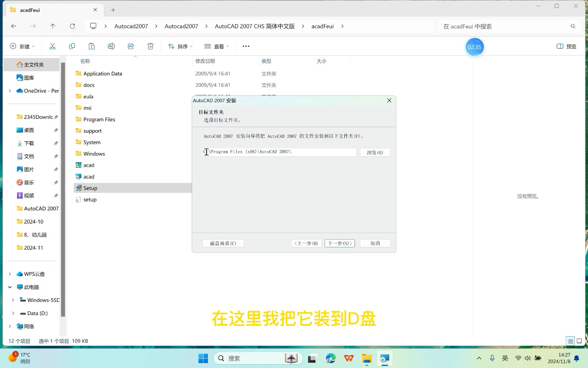Click the install path text field

click(x=279, y=152)
